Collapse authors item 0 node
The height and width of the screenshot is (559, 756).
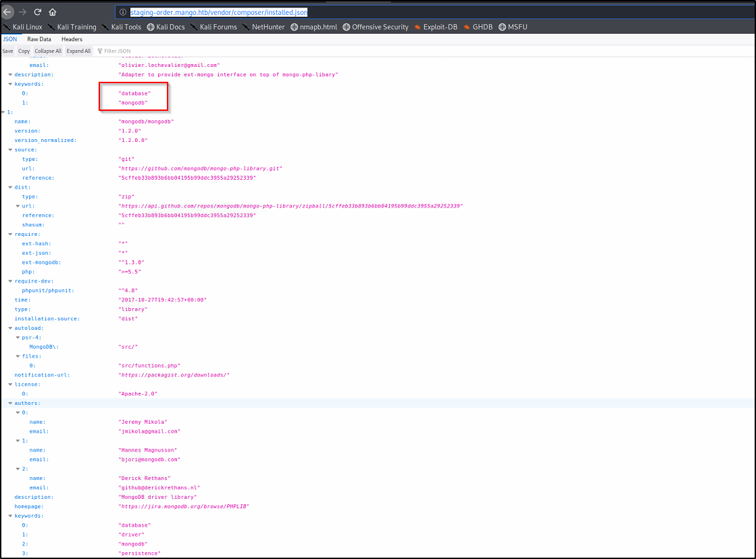point(18,412)
